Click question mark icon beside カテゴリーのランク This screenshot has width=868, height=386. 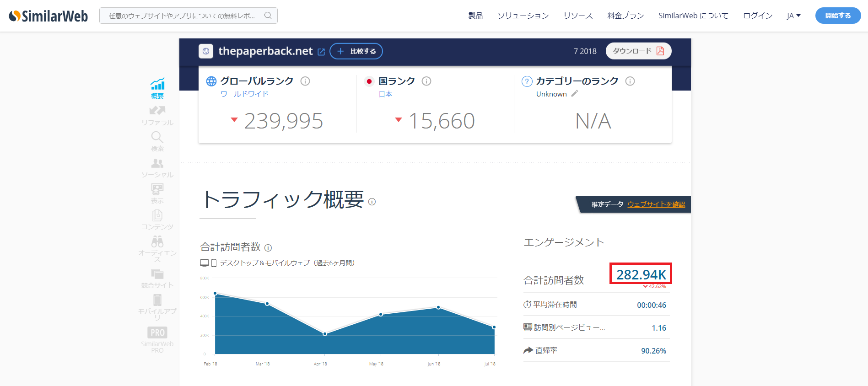click(x=527, y=81)
